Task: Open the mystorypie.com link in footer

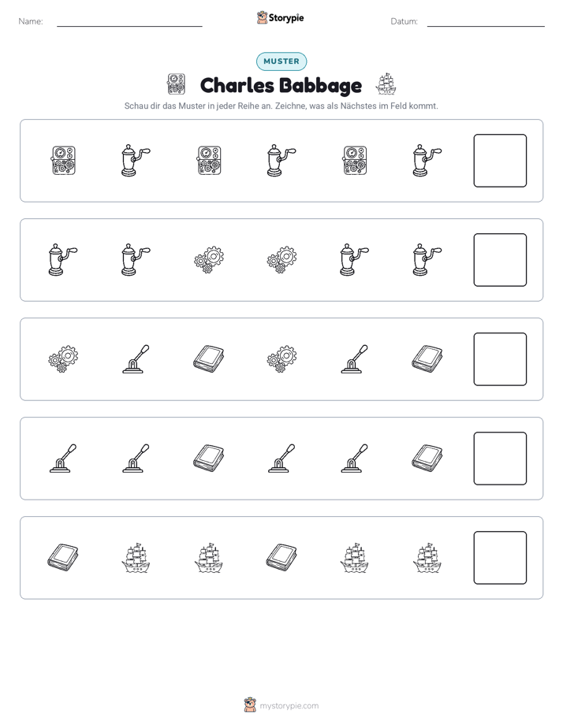Action: (289, 706)
